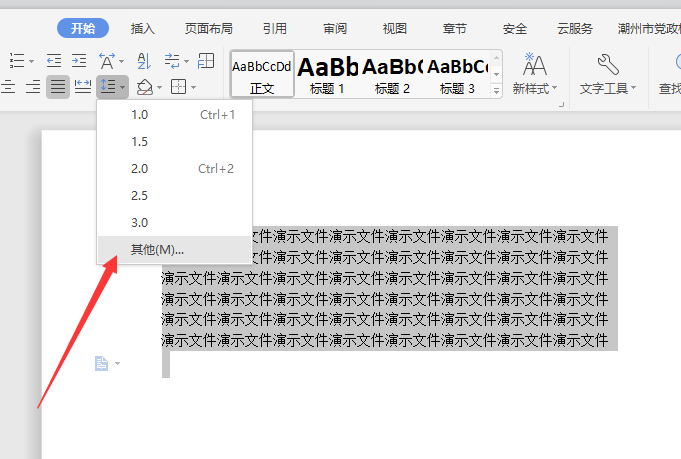Viewport: 681px width, 459px height.
Task: Toggle right alignment
Action: [x=33, y=87]
